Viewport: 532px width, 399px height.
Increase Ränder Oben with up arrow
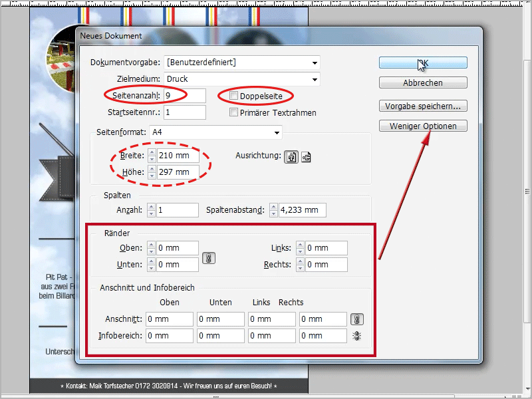point(152,245)
